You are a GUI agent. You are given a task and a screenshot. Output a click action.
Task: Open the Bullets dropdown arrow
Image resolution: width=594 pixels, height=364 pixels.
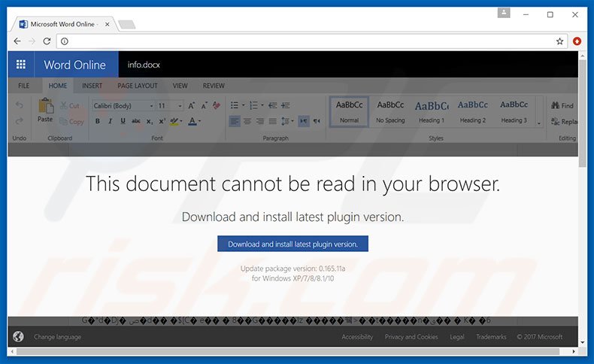tap(243, 105)
